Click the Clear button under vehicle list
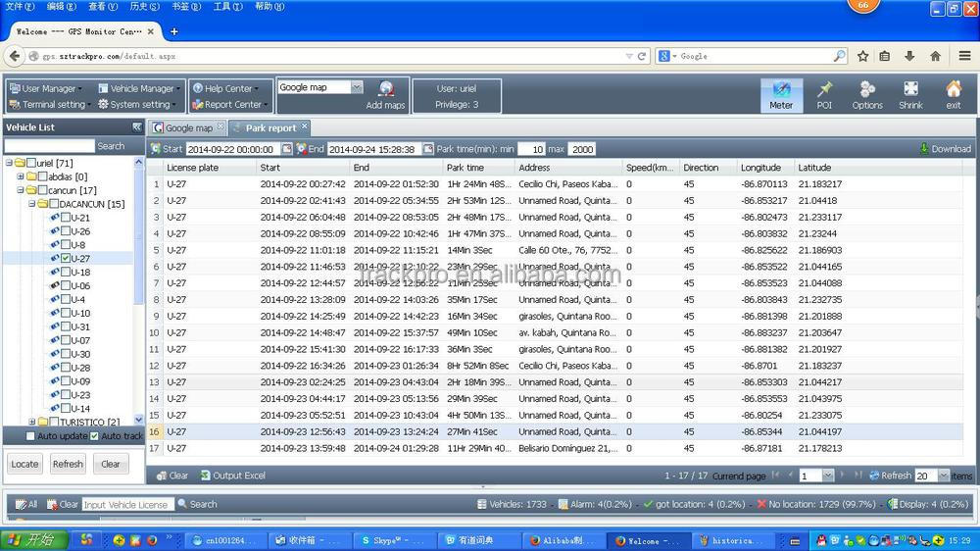This screenshot has height=551, width=980. coord(111,465)
